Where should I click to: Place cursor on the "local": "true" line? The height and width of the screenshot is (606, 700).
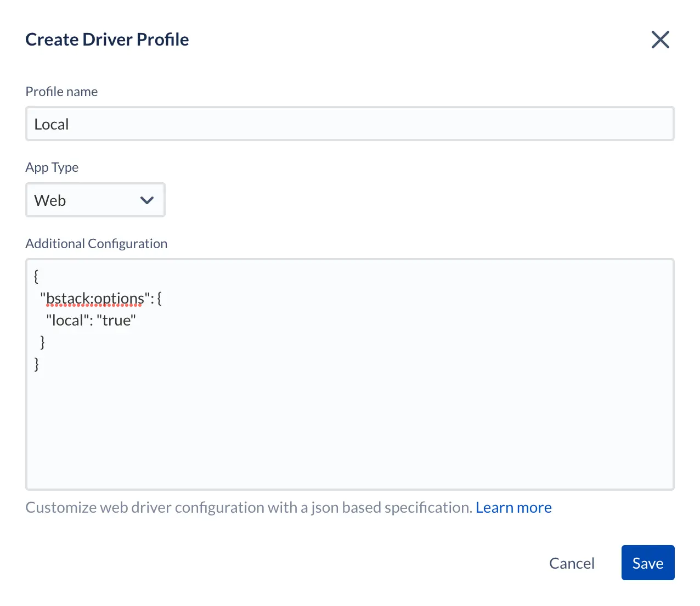pyautogui.click(x=91, y=321)
